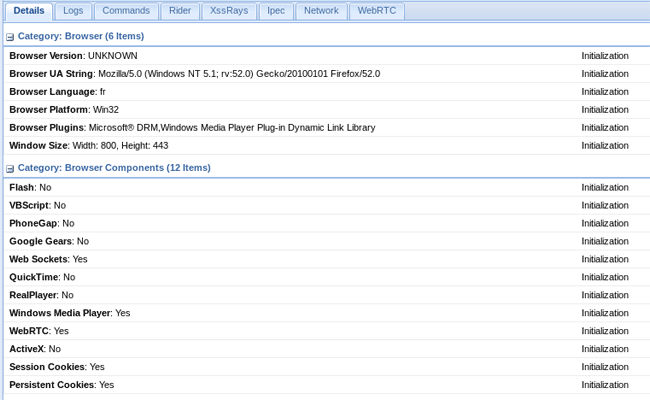Click Initialization in the RealPlayer row

click(605, 295)
